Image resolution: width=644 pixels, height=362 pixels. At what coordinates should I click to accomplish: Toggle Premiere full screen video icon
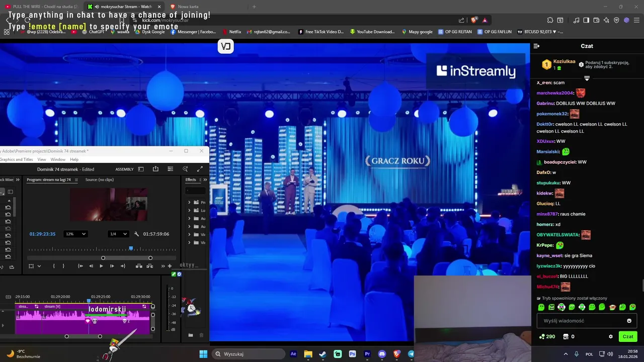point(200,169)
